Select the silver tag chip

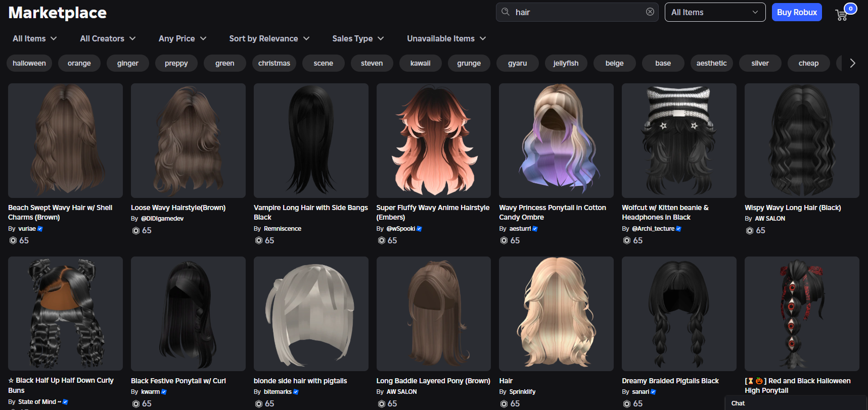(760, 63)
